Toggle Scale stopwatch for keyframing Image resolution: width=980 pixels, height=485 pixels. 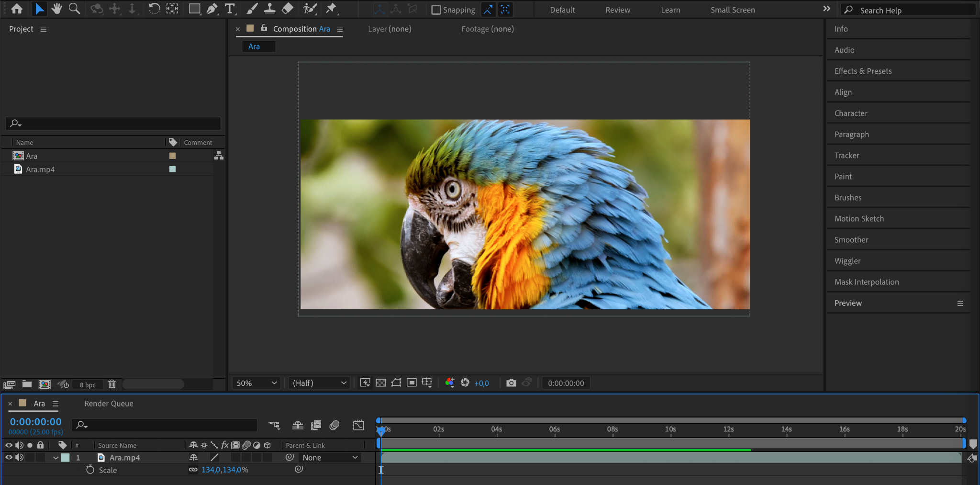[x=90, y=470]
